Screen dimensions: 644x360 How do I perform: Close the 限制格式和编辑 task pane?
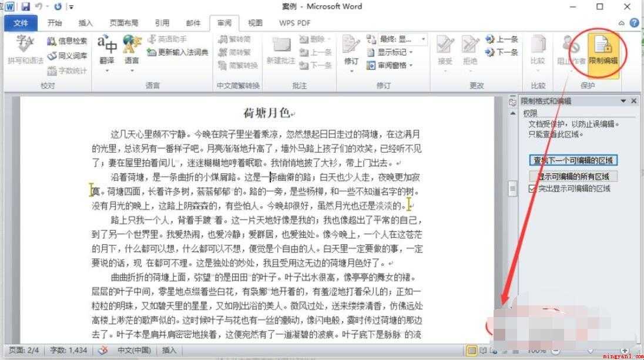pos(634,101)
